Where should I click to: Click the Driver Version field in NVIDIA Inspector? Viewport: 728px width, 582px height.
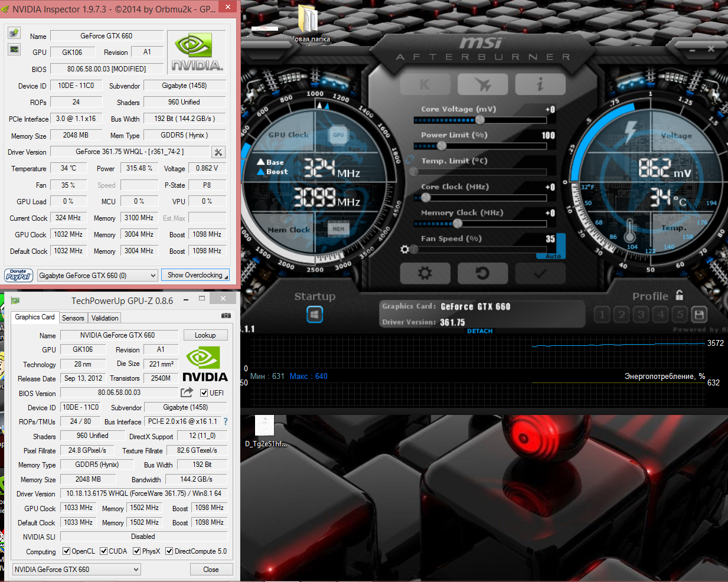pos(130,152)
